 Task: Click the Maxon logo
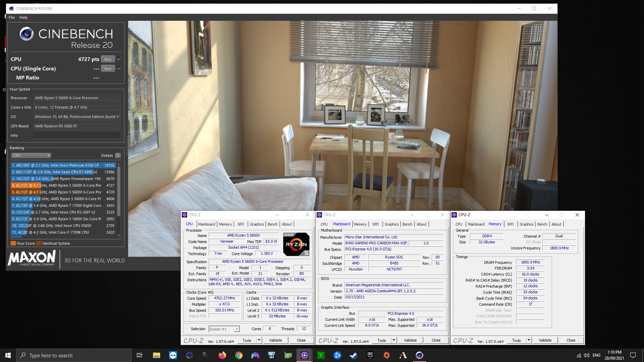click(x=32, y=258)
